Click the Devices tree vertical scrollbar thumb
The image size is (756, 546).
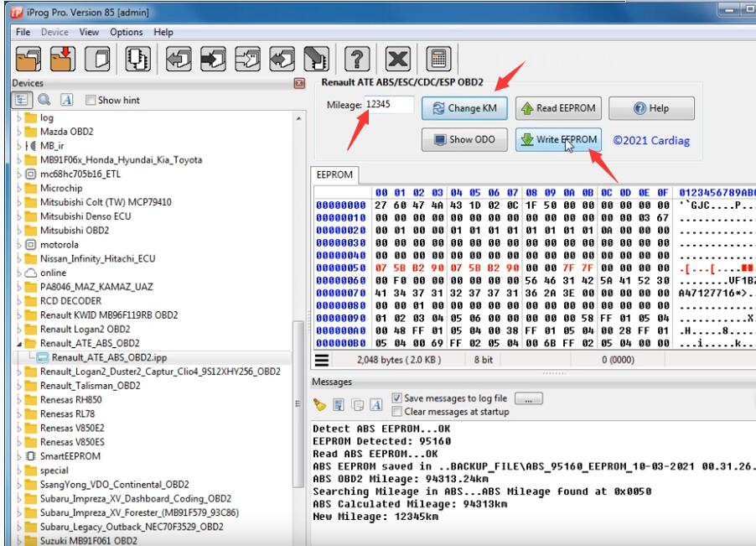click(298, 403)
